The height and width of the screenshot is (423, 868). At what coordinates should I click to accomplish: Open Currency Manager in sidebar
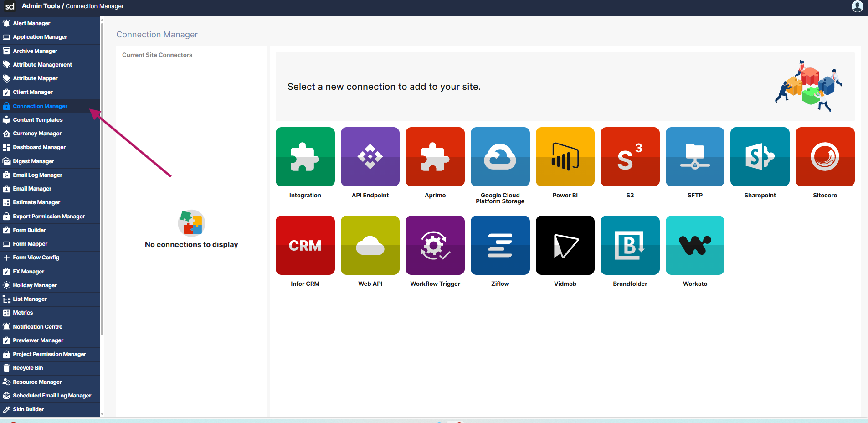coord(50,134)
